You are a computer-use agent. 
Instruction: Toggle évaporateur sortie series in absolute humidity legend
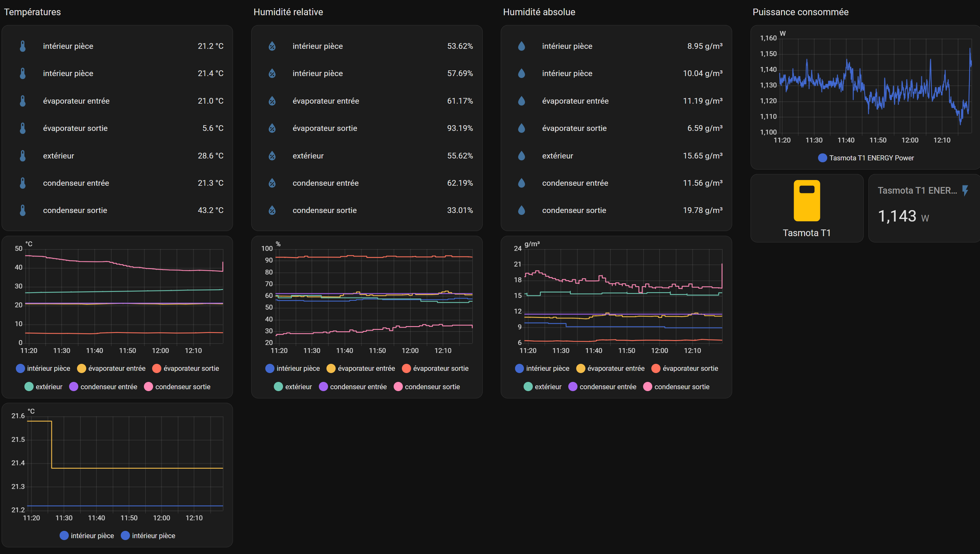point(685,368)
